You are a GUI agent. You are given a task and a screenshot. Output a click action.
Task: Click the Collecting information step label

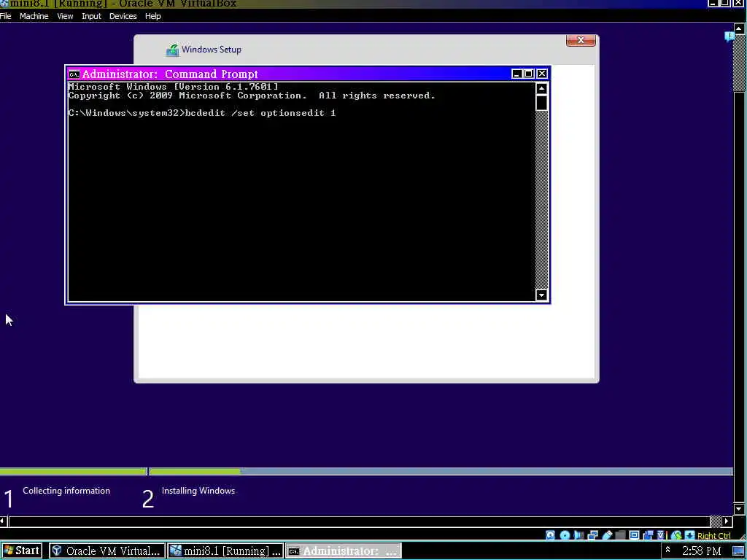coord(66,491)
